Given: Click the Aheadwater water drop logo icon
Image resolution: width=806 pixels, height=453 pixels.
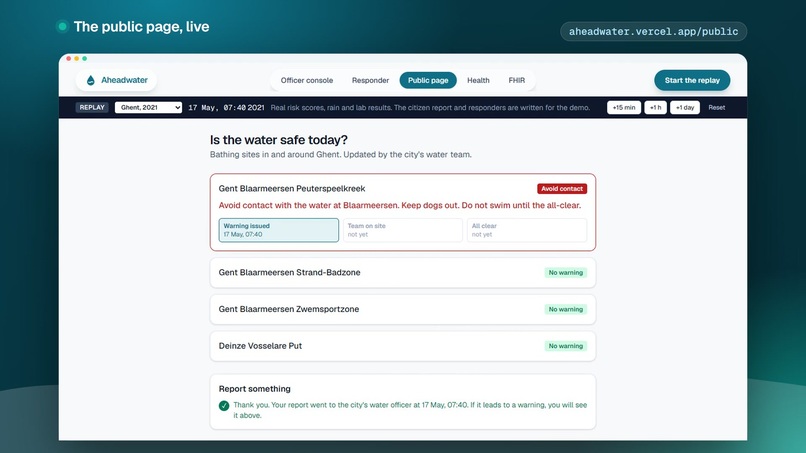Looking at the screenshot, I should pyautogui.click(x=90, y=80).
